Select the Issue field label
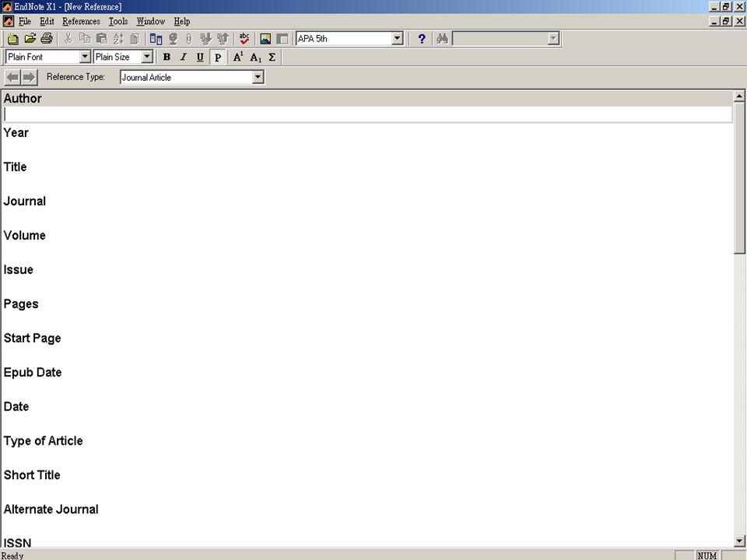 pos(19,270)
